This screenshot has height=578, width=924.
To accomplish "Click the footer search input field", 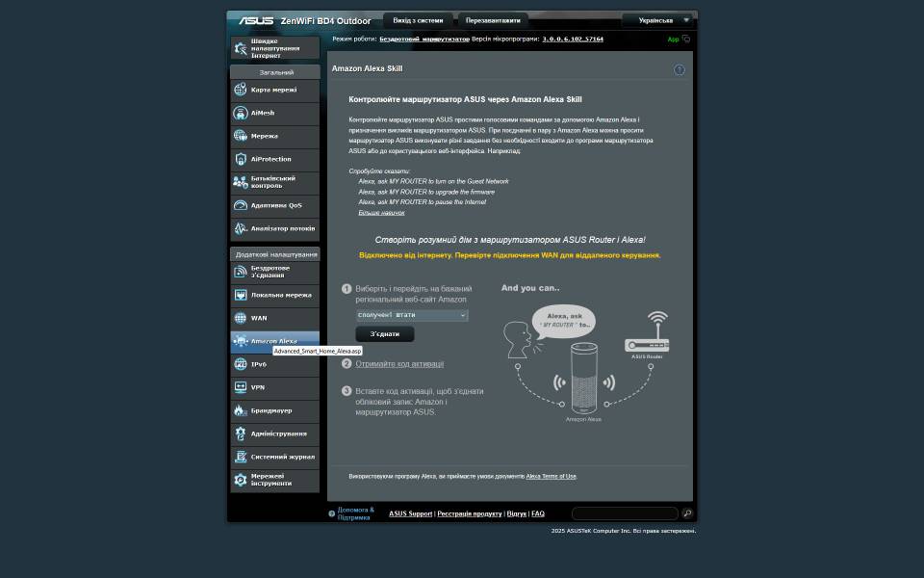I will click(624, 513).
